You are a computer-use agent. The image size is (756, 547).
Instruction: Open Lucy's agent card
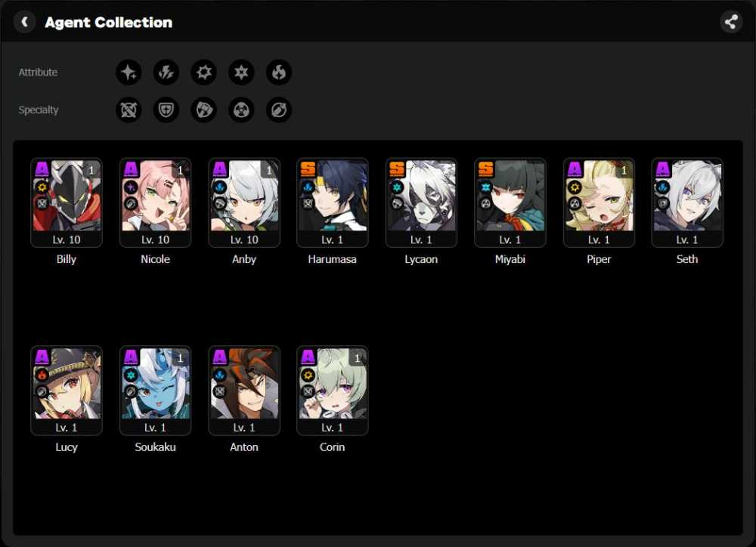[67, 391]
